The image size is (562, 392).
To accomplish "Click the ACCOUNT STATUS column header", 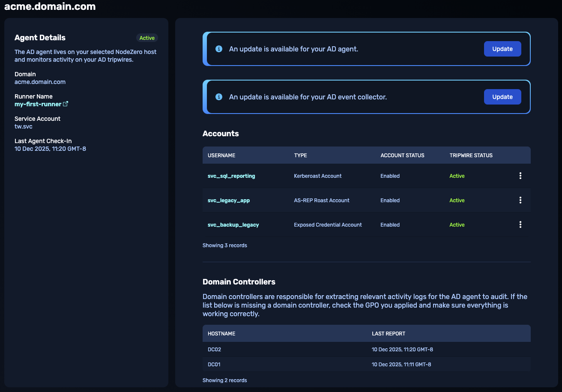I will (x=402, y=156).
